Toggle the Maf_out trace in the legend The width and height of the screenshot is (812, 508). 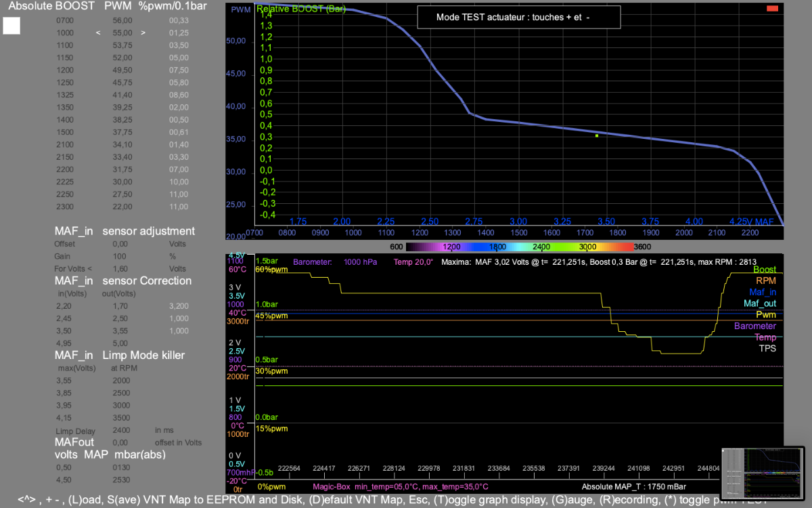point(760,303)
